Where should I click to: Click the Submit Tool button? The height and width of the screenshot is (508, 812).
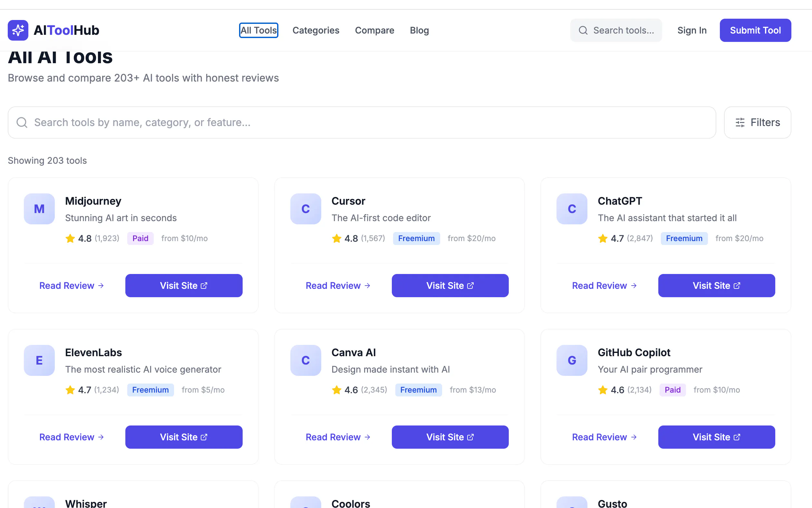pos(755,31)
